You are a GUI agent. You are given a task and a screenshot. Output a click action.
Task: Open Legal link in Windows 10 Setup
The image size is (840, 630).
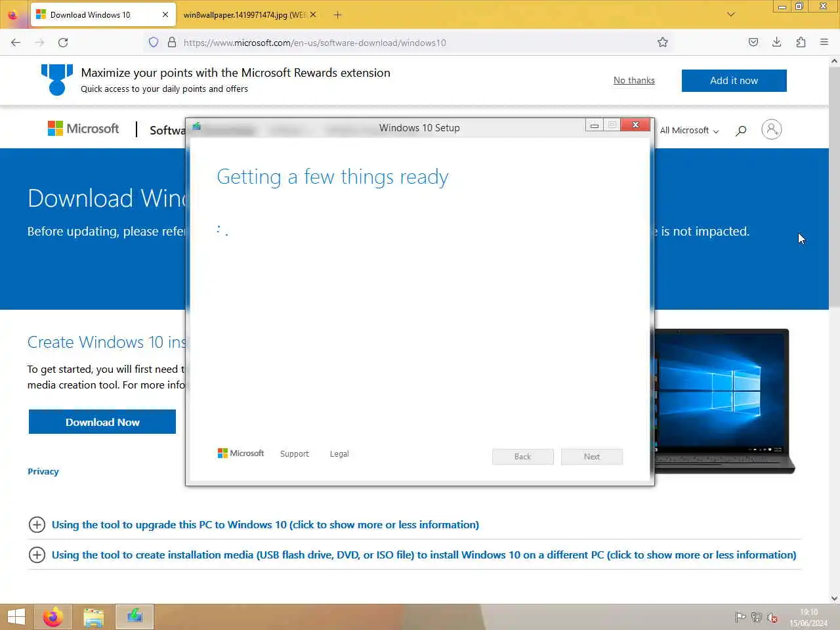click(339, 453)
